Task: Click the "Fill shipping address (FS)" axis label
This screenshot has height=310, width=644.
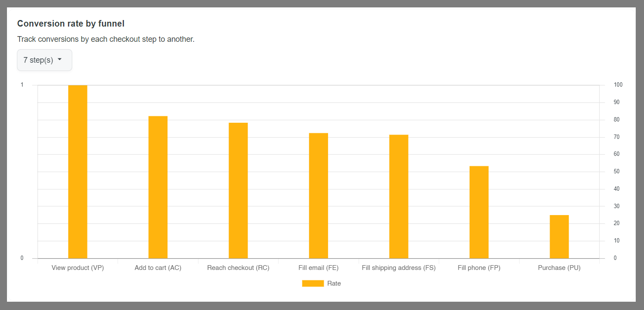Action: click(x=399, y=268)
